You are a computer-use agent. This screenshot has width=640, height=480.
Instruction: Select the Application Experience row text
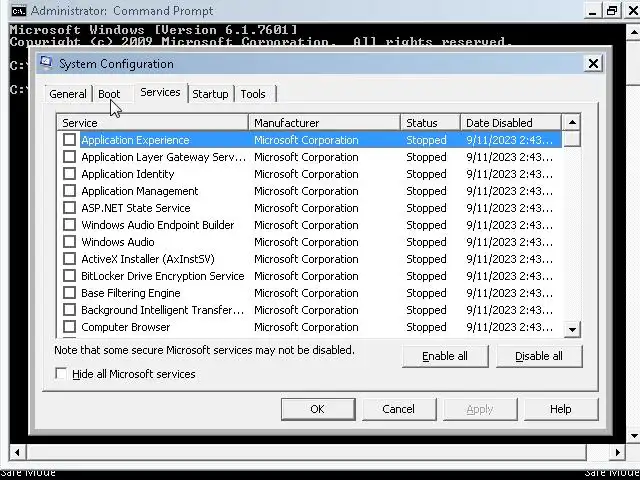pyautogui.click(x=136, y=140)
